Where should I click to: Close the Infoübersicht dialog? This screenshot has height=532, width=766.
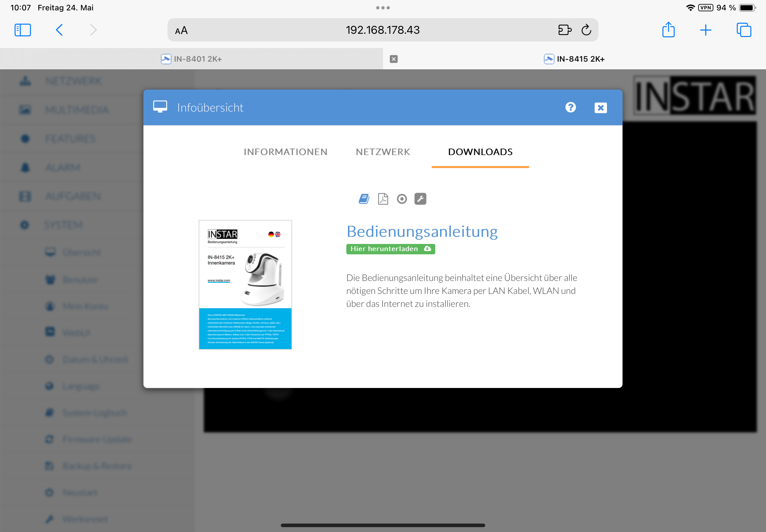pos(600,108)
